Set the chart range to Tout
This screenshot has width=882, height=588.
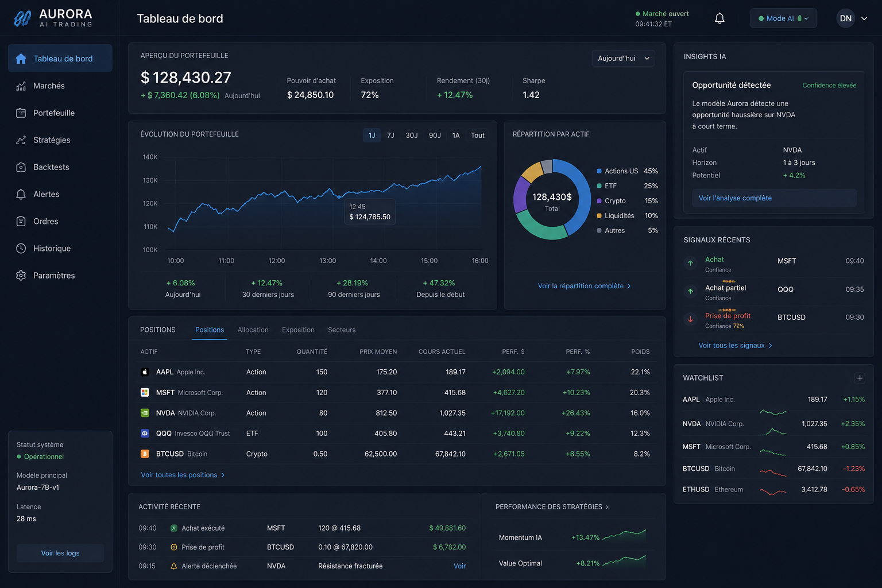(x=478, y=136)
